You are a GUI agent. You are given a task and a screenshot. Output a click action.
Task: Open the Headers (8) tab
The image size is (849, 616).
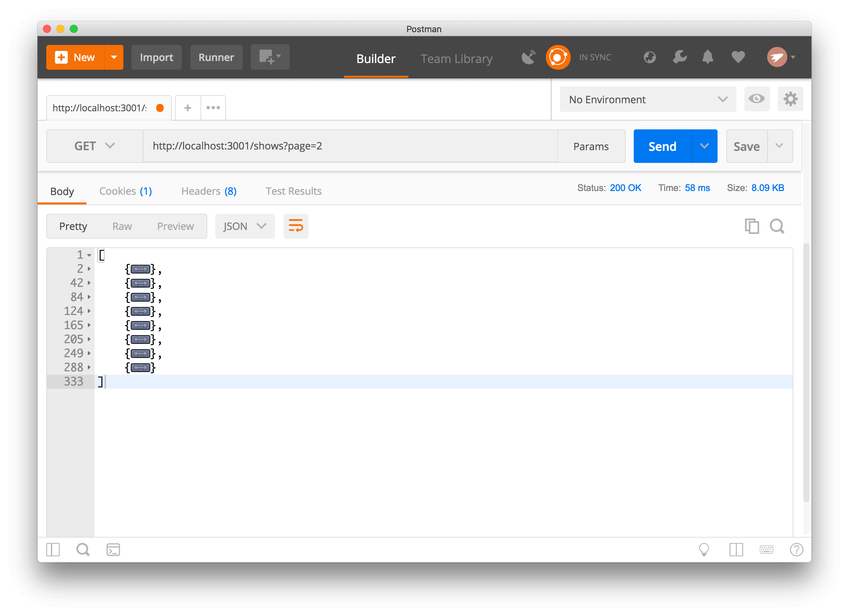click(x=209, y=191)
